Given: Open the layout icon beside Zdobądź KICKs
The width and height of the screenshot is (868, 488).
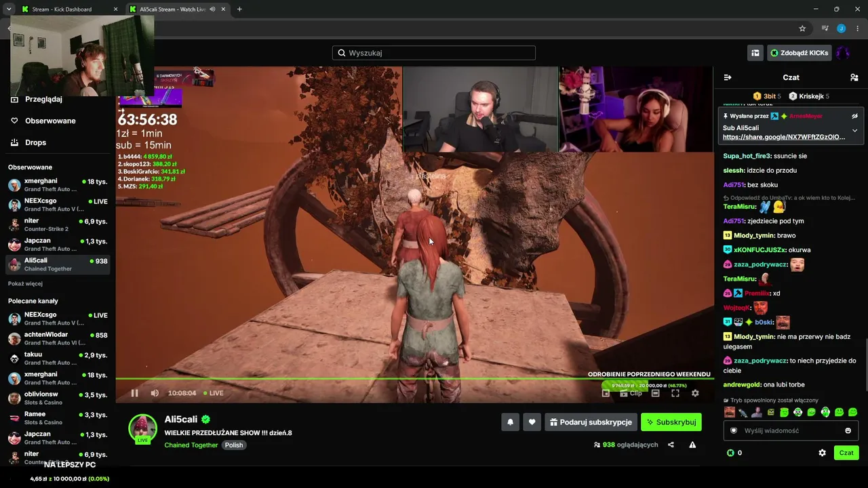Looking at the screenshot, I should pyautogui.click(x=755, y=53).
